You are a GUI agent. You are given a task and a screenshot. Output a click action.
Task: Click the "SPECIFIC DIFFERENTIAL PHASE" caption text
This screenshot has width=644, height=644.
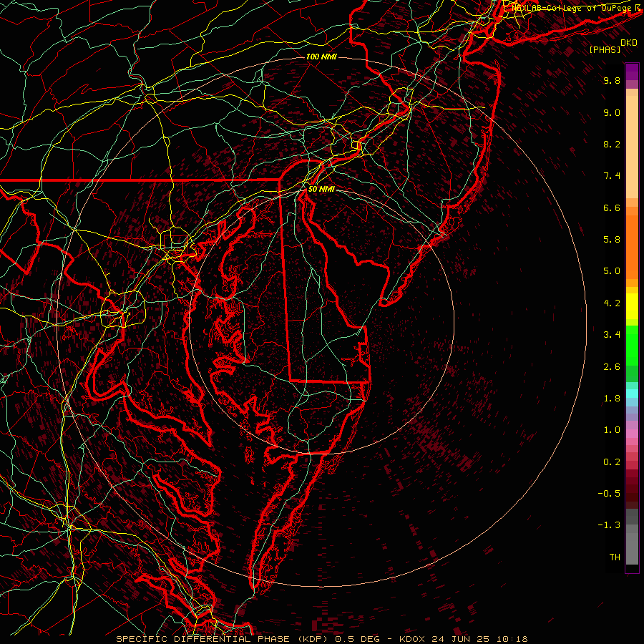[x=204, y=639]
